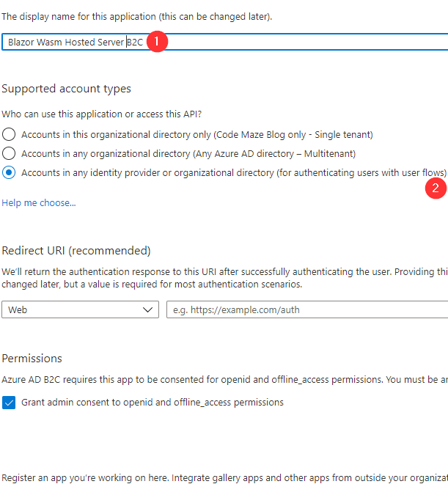448x495 pixels.
Task: Open the Web platform type dropdown
Action: tap(80, 310)
